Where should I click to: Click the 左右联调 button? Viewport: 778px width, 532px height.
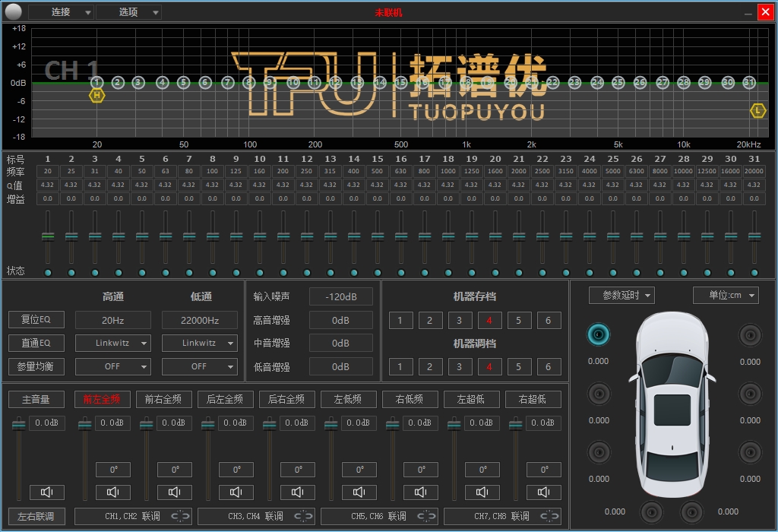[36, 516]
